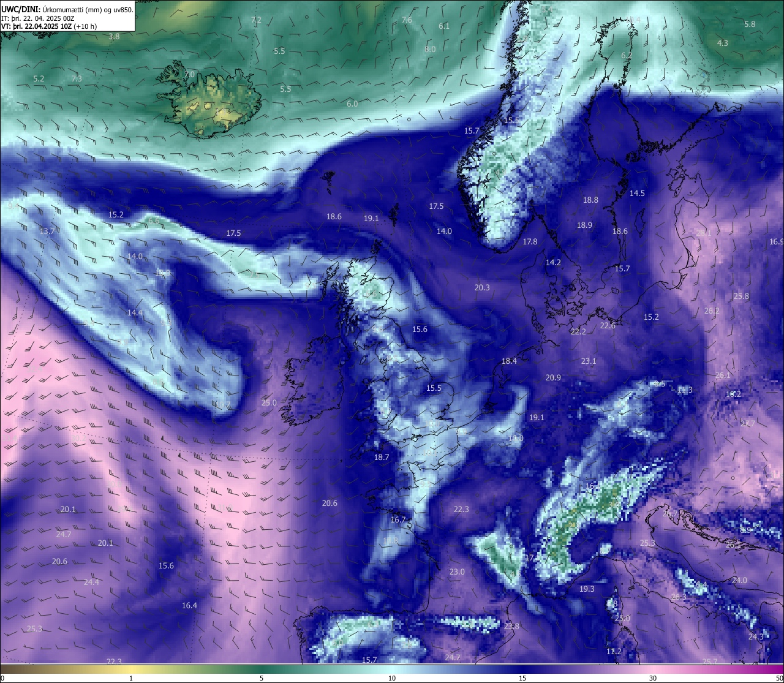Select the 16.4 value label

tap(189, 605)
